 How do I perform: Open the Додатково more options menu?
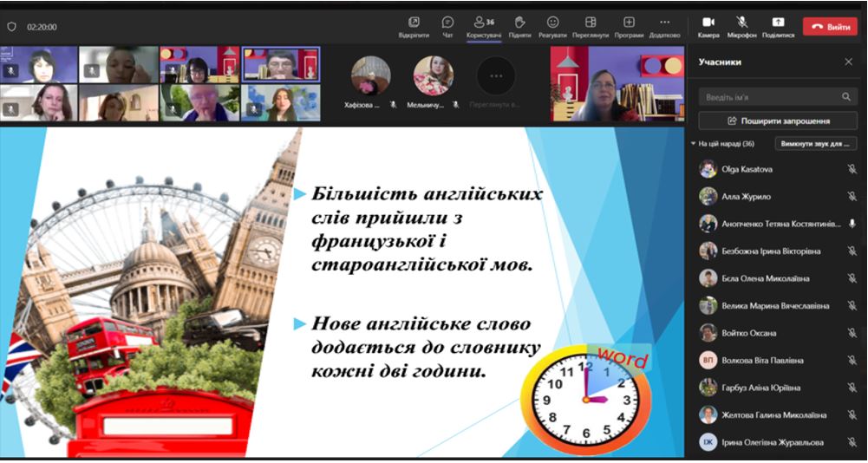pos(664,27)
